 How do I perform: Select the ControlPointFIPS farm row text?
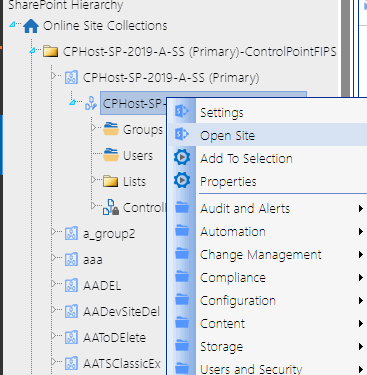(x=200, y=52)
